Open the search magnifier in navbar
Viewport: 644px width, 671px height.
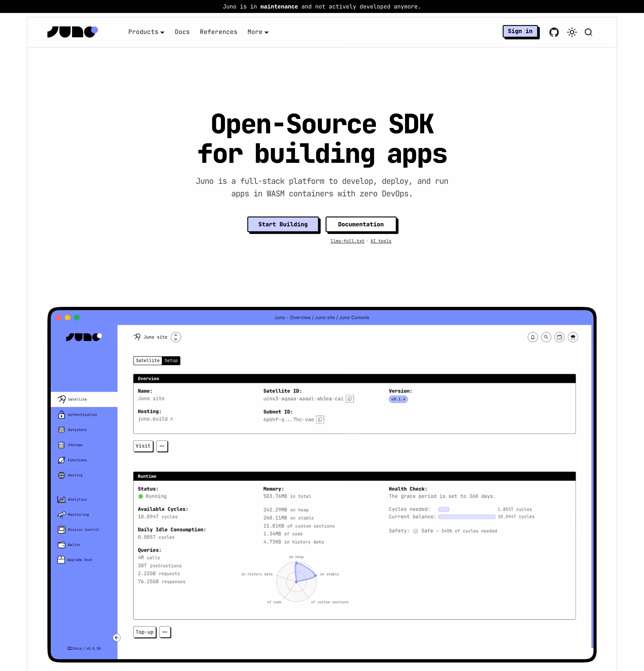click(589, 32)
